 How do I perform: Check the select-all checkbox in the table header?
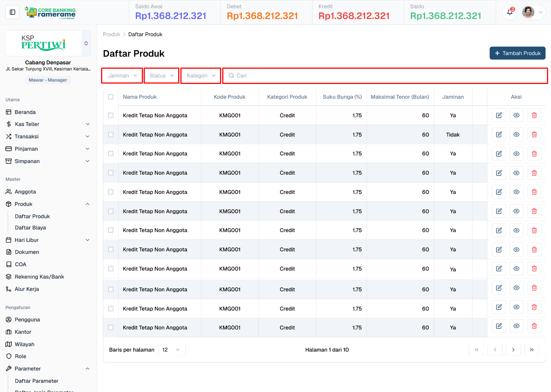tap(111, 97)
